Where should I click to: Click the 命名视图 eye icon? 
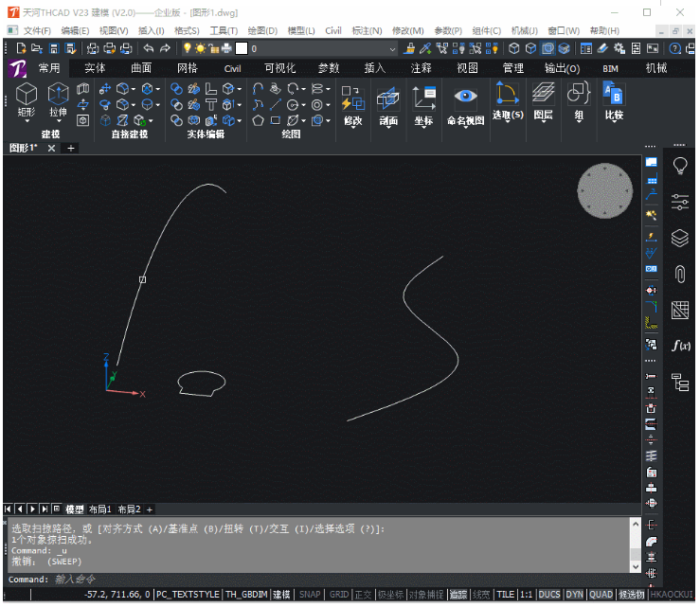466,96
